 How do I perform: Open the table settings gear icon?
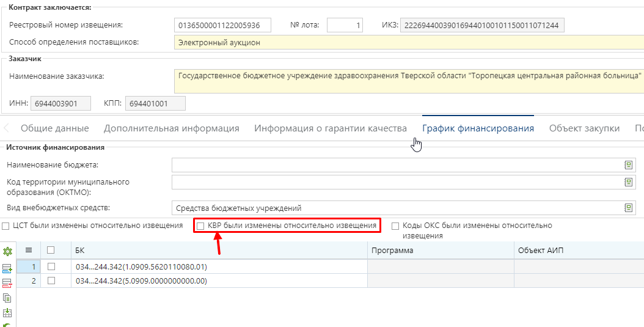point(7,252)
